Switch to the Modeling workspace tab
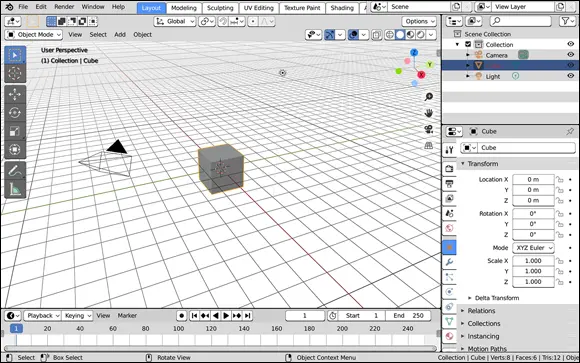580x363 pixels. [x=184, y=8]
